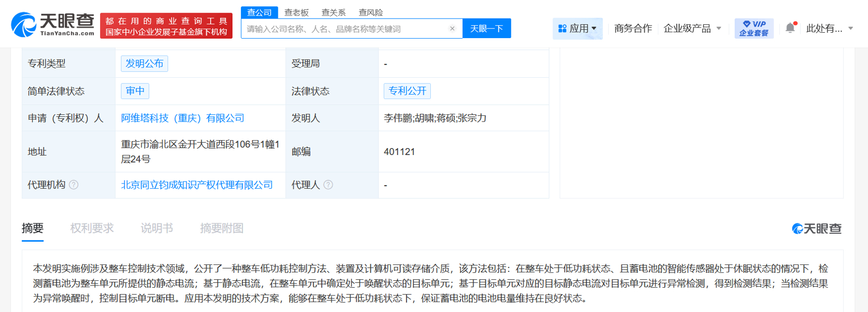
Task: Click the 发明人 label cell
Action: [332, 118]
